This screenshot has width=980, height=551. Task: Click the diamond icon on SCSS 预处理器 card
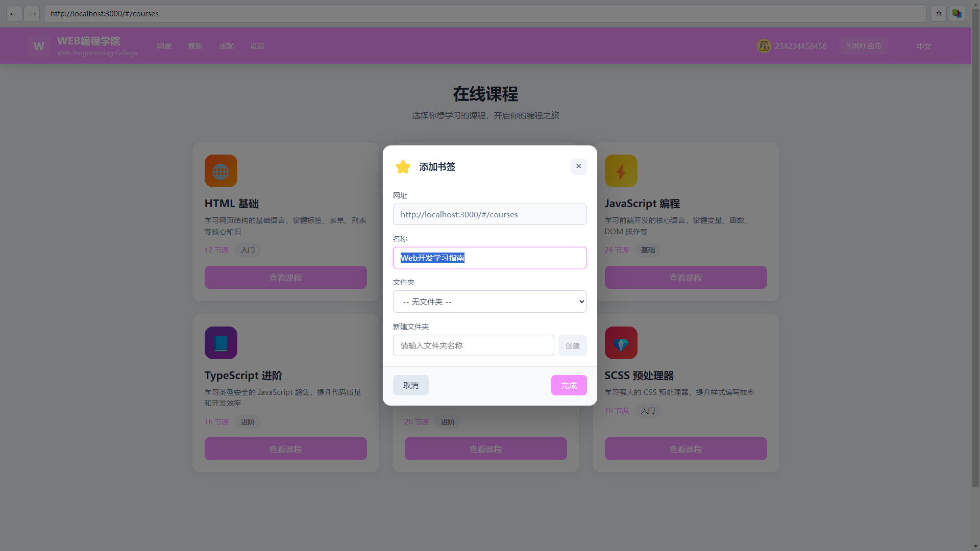tap(621, 342)
